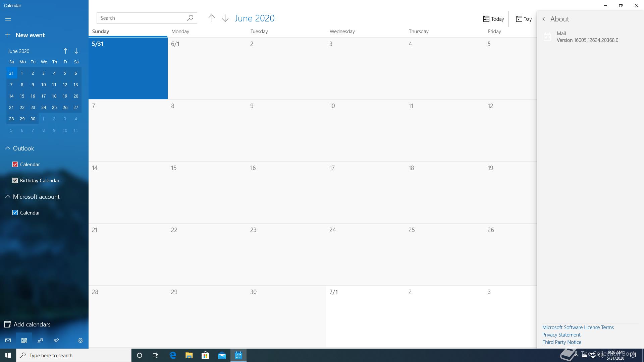
Task: Select May 31 in mini calendar
Action: 11,73
